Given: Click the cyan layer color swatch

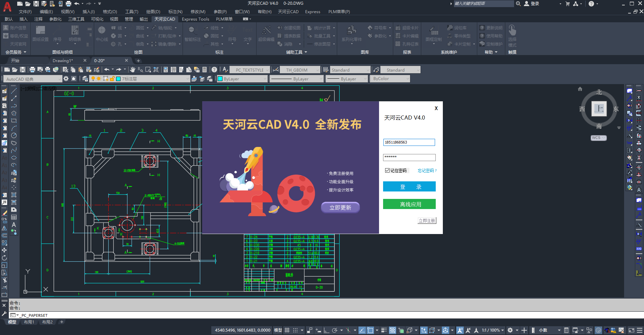Looking at the screenshot, I should point(118,79).
